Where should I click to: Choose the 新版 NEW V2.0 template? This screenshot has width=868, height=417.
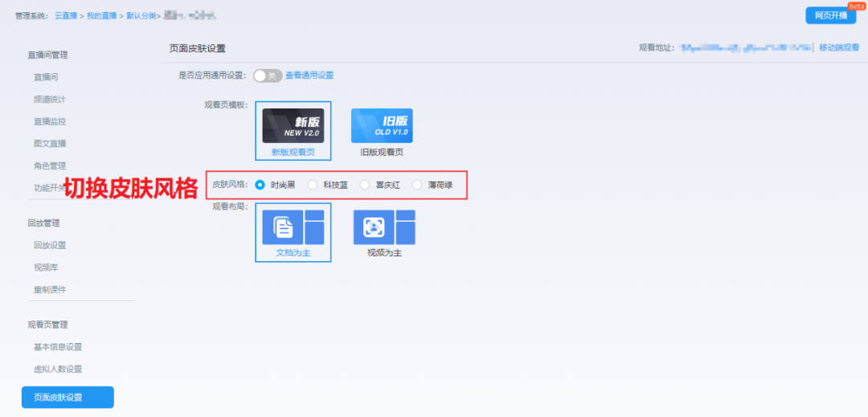(x=293, y=126)
